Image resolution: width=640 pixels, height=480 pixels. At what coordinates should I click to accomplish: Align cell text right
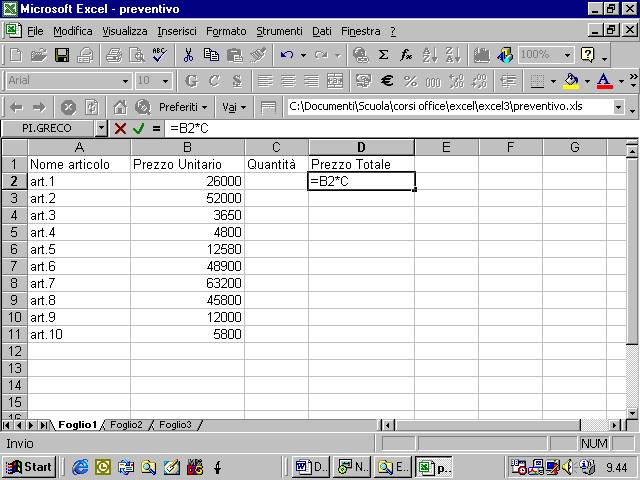(311, 81)
